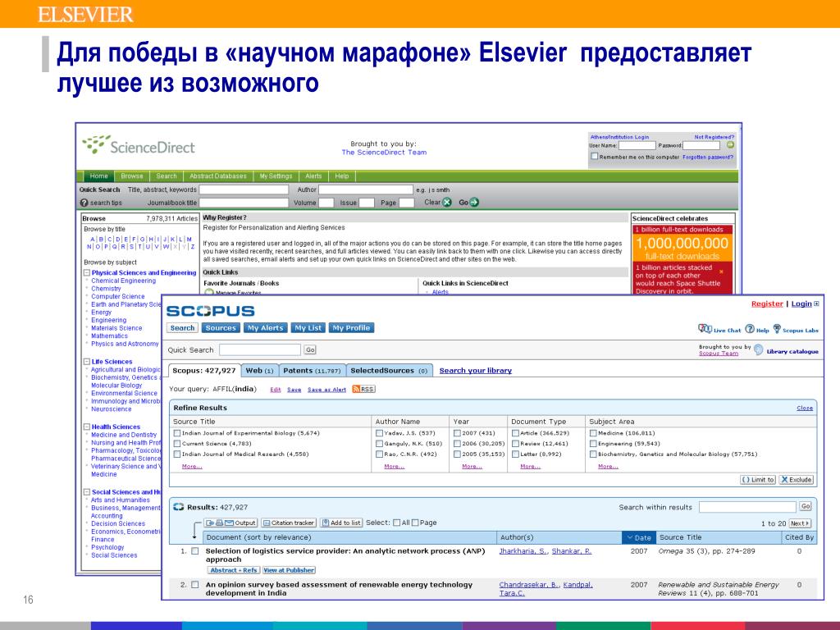The image size is (840, 630).
Task: Check Medicine subject area filter
Action: coord(593,433)
